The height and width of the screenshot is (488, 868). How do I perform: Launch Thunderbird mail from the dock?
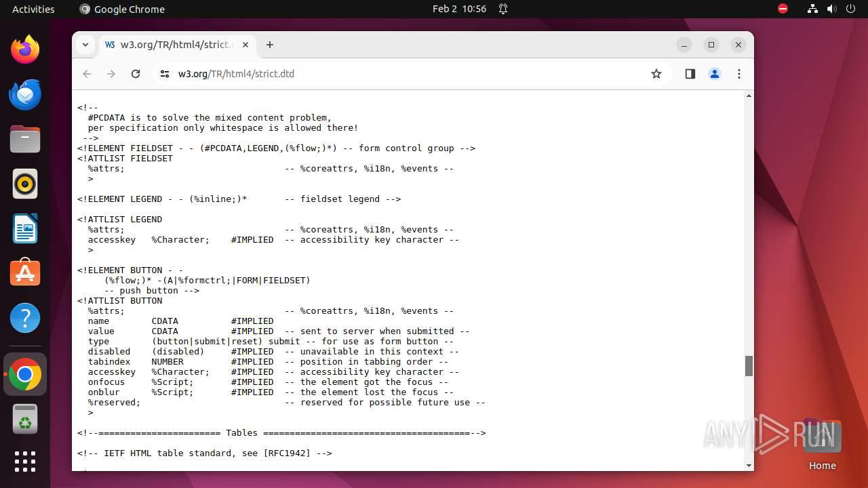[25, 94]
